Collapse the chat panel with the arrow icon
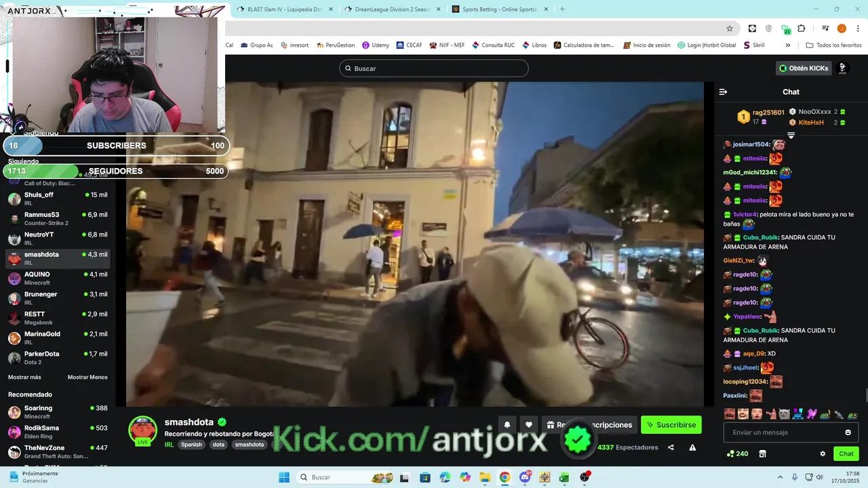The height and width of the screenshot is (488, 868). tap(723, 91)
